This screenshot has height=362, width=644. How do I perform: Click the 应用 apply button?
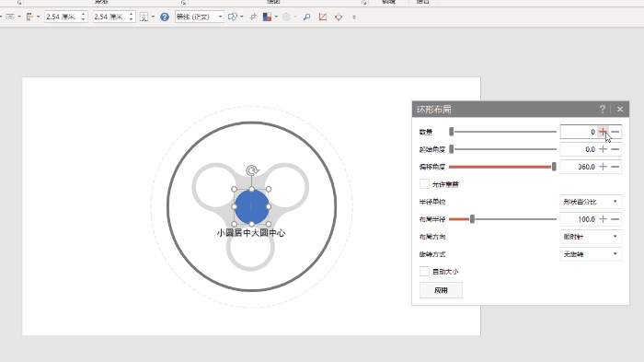[x=441, y=290]
